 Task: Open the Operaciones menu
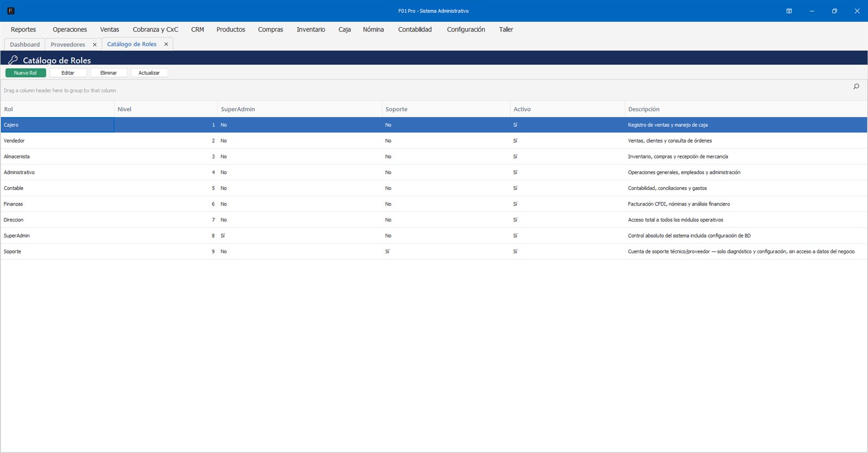tap(70, 29)
